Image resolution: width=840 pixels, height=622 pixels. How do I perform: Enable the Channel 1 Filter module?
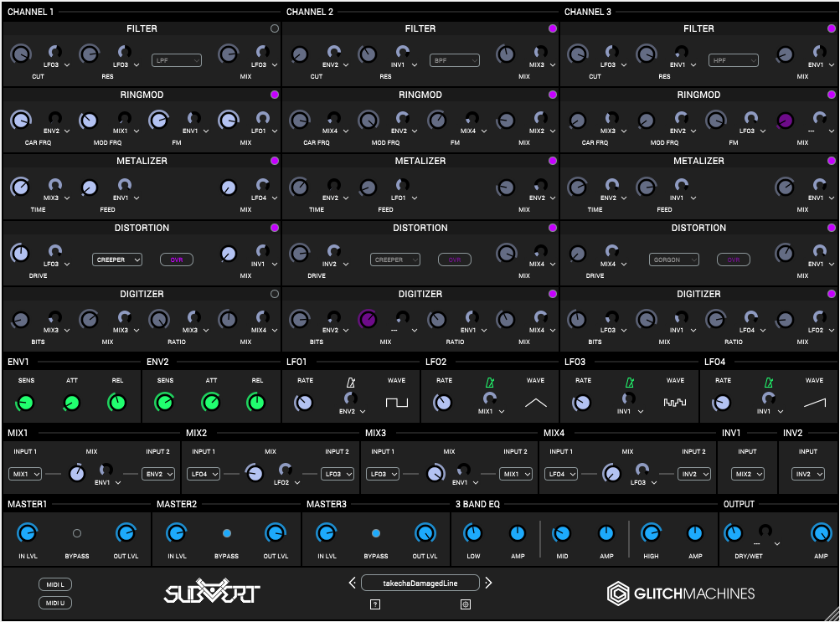(275, 29)
